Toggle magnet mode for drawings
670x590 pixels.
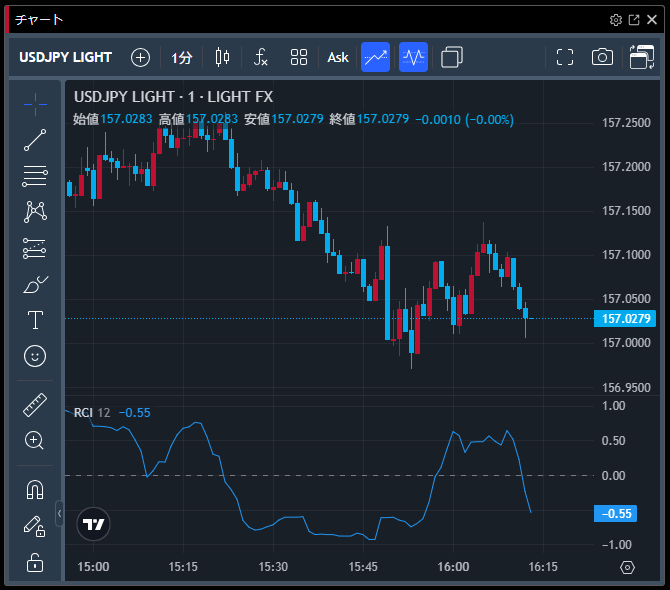(35, 490)
